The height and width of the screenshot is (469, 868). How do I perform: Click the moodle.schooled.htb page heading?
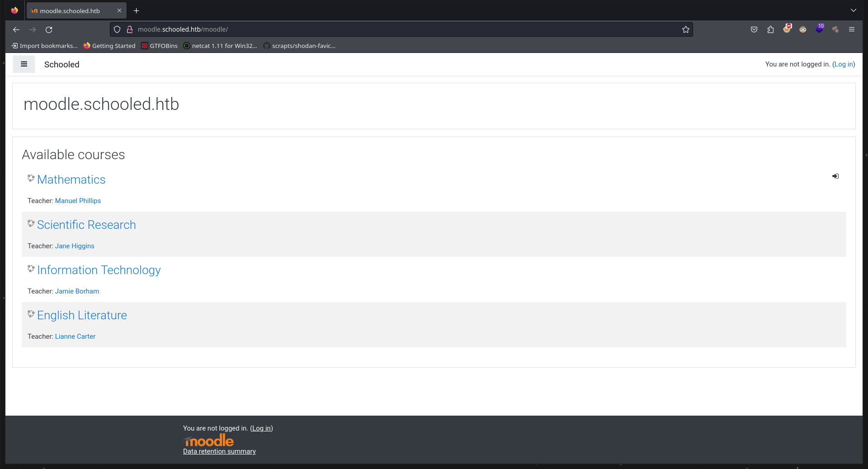101,104
